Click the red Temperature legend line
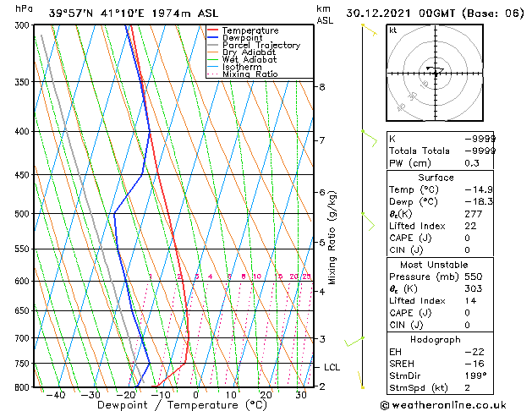Screen dimensions: 532x411 pyautogui.click(x=213, y=30)
